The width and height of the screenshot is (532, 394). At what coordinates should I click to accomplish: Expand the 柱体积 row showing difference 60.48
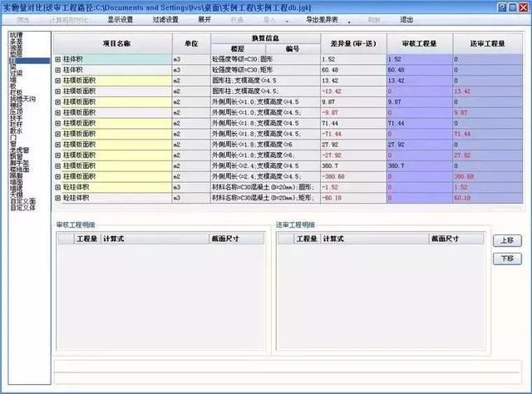(58, 71)
